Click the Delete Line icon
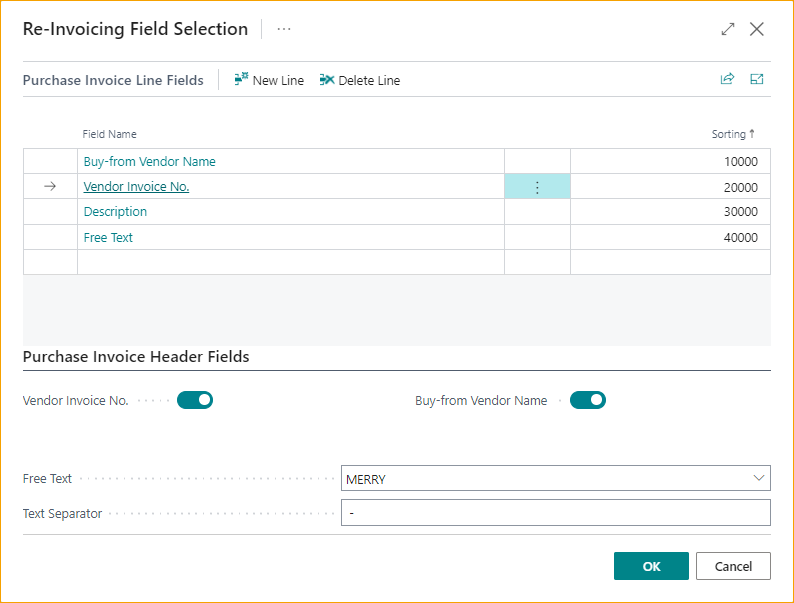 click(x=327, y=80)
